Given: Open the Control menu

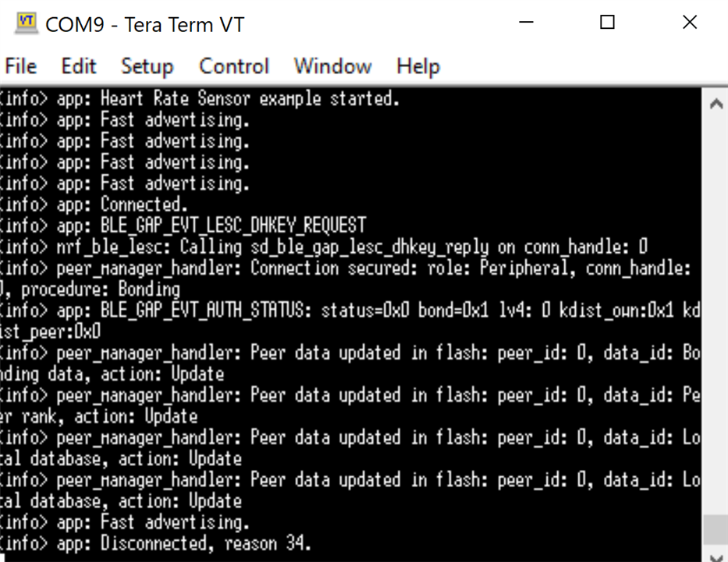Looking at the screenshot, I should coord(234,66).
